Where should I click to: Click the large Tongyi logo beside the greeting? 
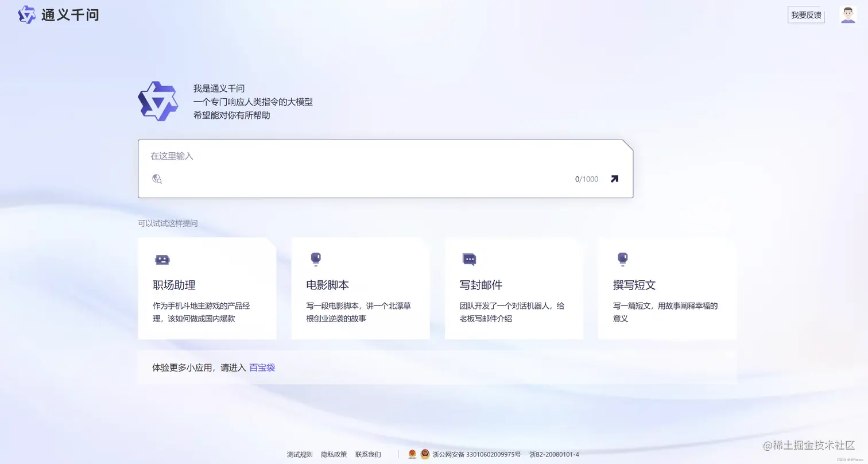click(158, 101)
